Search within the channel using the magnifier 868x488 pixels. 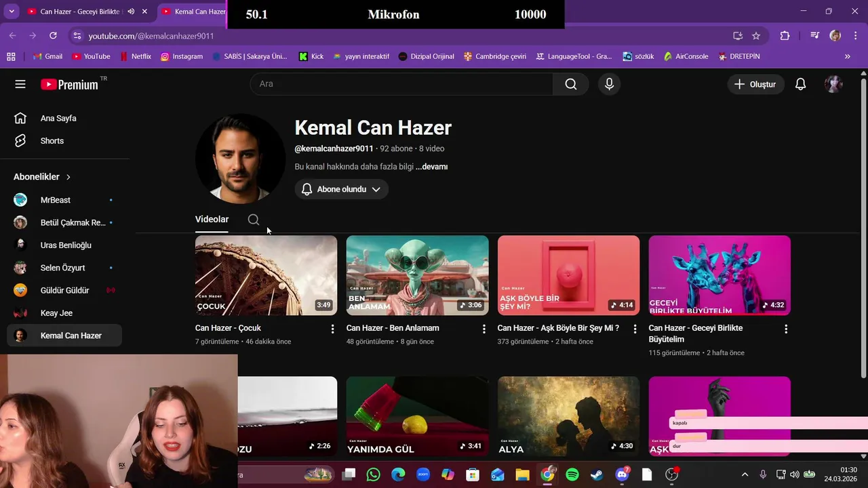tap(254, 220)
